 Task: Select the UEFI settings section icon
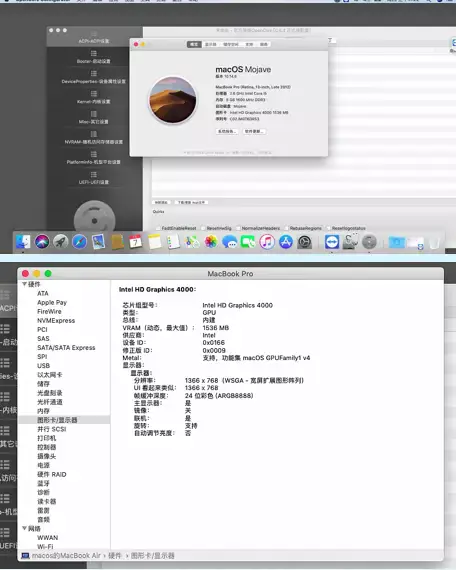coord(94,175)
